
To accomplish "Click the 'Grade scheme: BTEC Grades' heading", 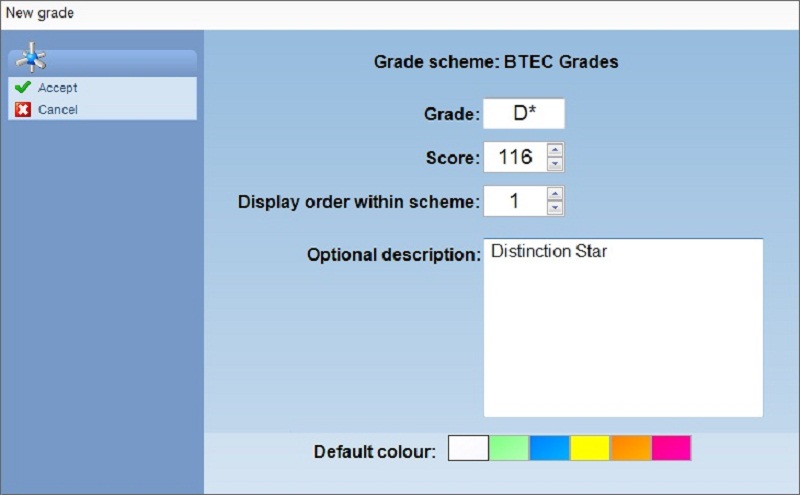I will [496, 62].
